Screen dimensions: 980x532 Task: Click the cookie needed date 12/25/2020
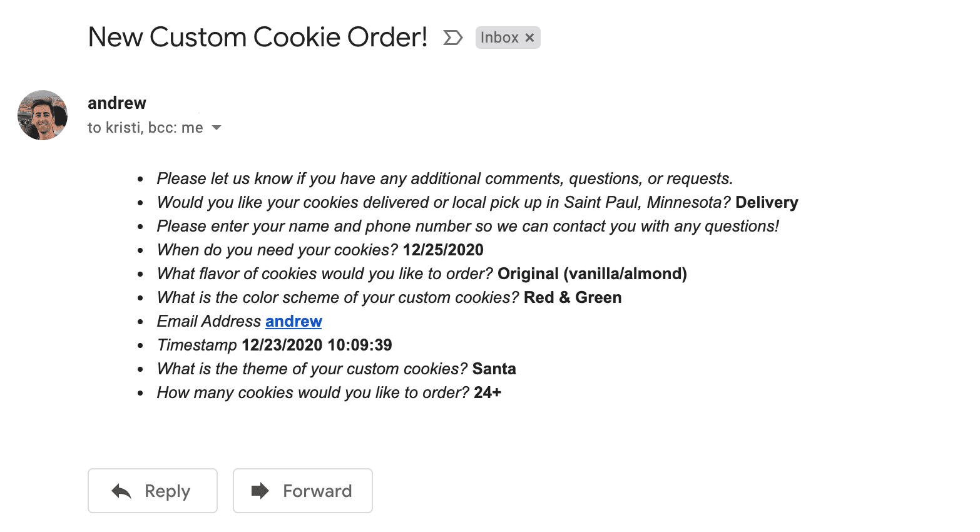[x=443, y=250]
